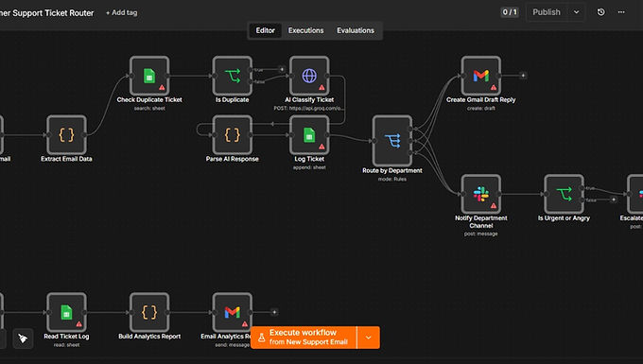
Task: Add node after Email Analytics node
Action: 274,312
